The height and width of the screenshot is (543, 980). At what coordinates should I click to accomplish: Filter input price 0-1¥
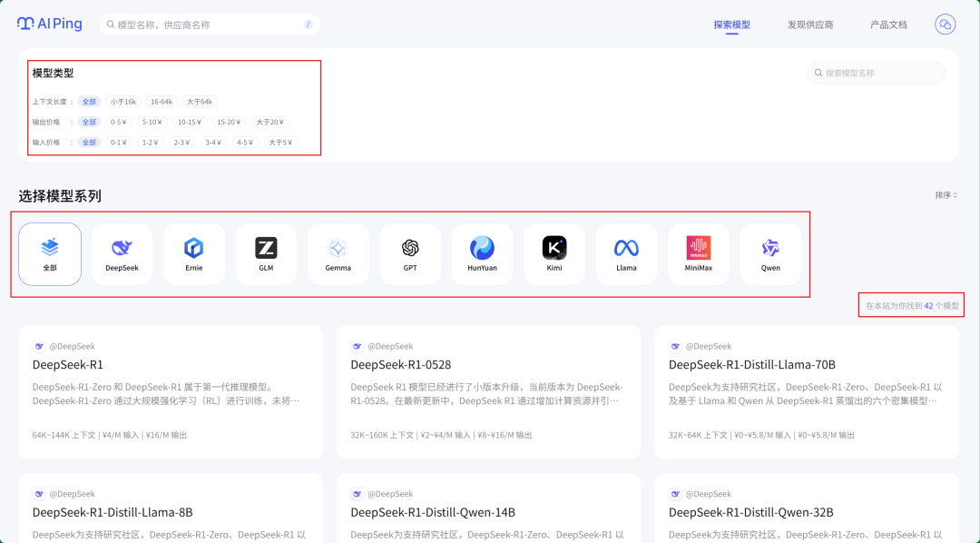(119, 143)
